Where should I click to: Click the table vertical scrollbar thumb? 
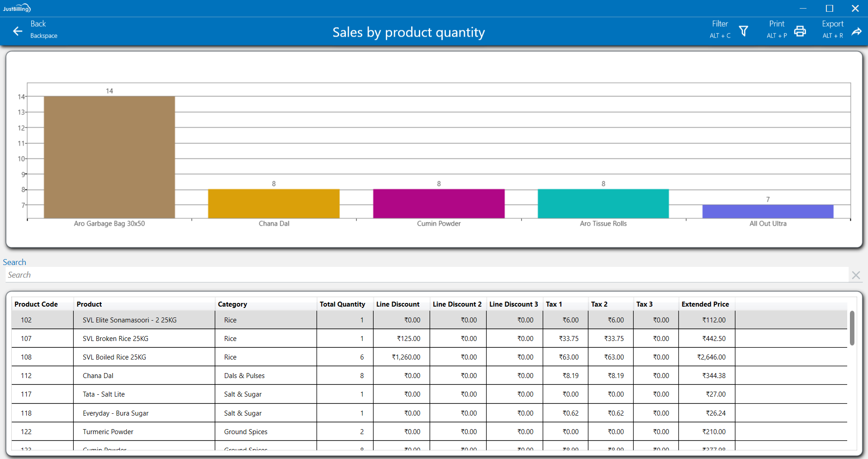click(852, 328)
